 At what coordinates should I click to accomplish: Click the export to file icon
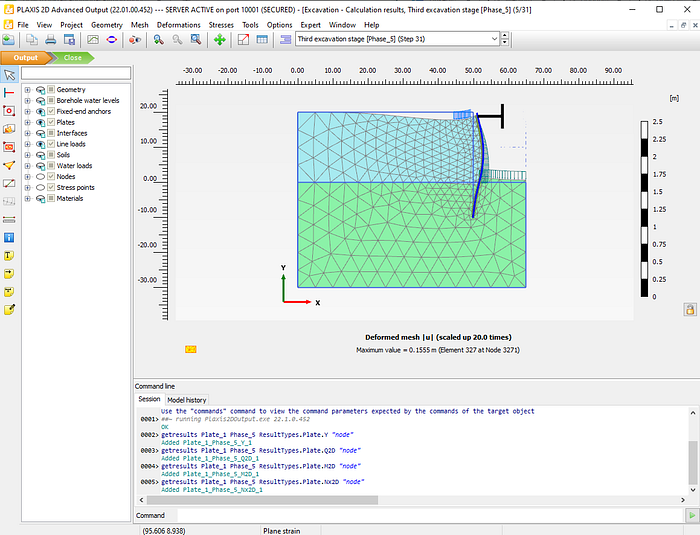click(69, 40)
